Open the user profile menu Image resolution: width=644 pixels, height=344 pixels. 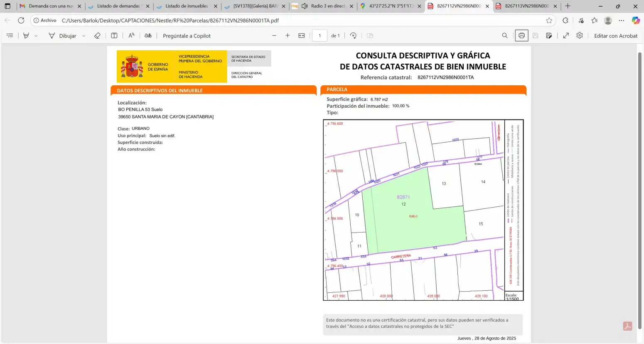click(x=608, y=20)
